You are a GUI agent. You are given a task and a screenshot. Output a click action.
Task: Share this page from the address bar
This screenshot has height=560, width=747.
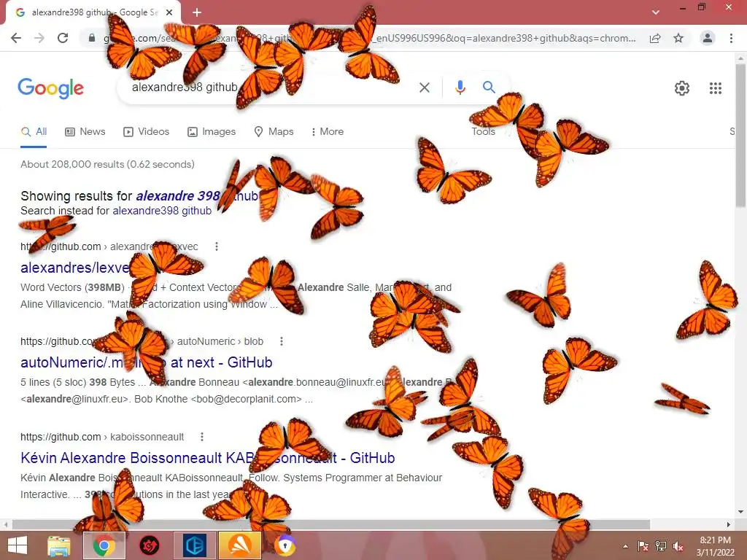pyautogui.click(x=655, y=38)
